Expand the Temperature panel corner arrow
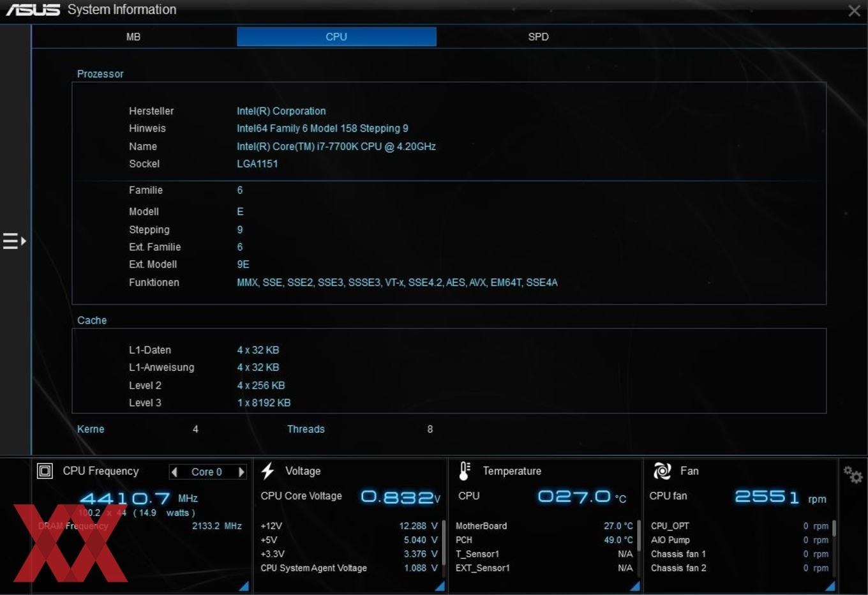This screenshot has height=595, width=868. pyautogui.click(x=635, y=586)
